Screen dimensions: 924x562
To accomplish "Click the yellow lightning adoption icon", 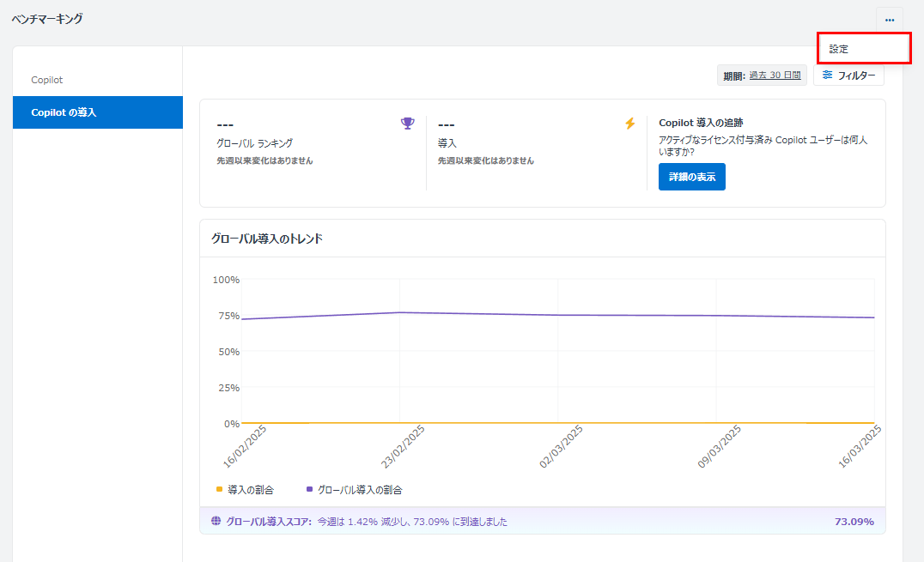I will [x=630, y=123].
